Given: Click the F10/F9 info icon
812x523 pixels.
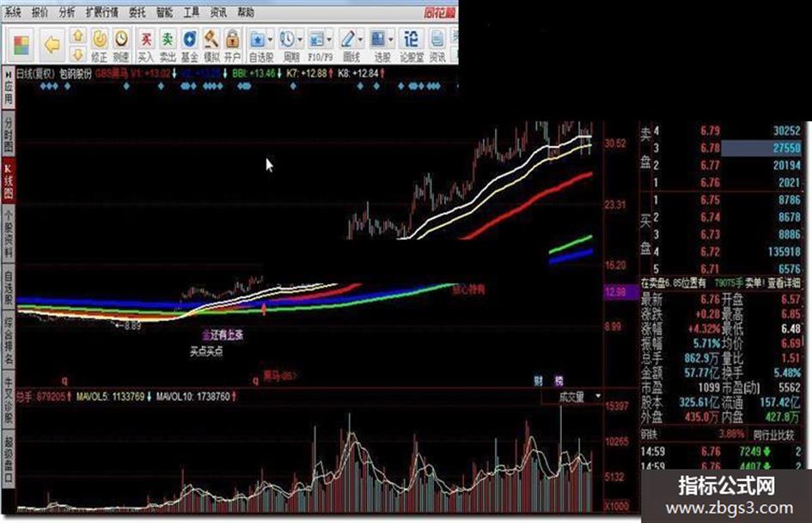Looking at the screenshot, I should 316,40.
